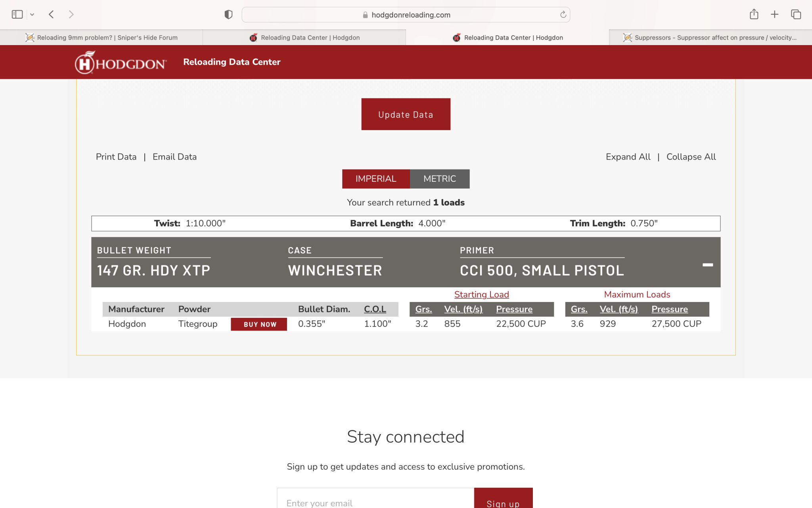
Task: Open the Share icon menu
Action: pos(754,15)
